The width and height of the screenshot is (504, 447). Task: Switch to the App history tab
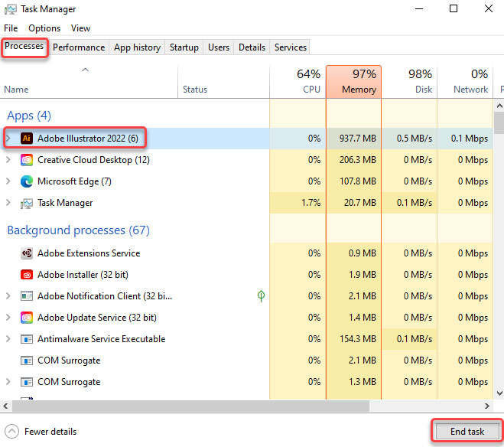pos(137,47)
